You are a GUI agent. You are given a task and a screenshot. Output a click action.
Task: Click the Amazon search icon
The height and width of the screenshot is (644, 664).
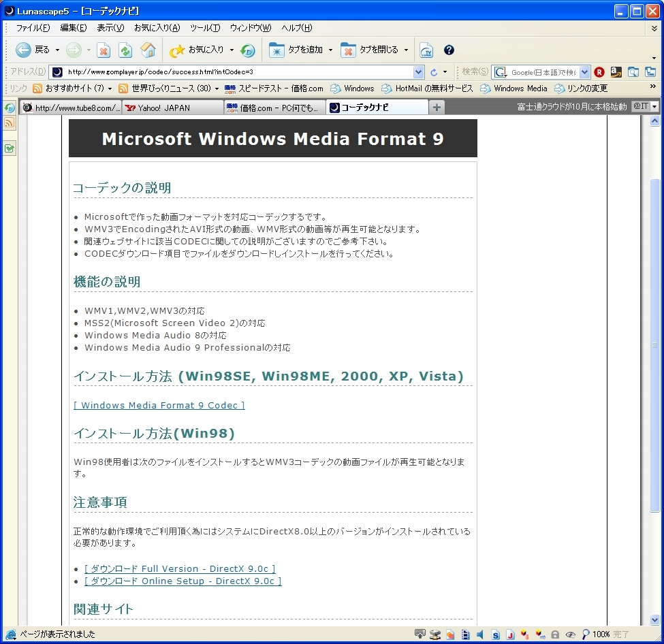(x=616, y=72)
